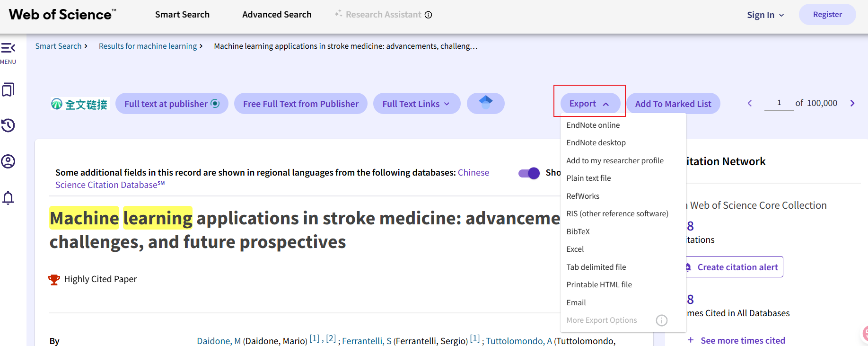Go to next record arrow
This screenshot has height=346, width=868.
852,103
